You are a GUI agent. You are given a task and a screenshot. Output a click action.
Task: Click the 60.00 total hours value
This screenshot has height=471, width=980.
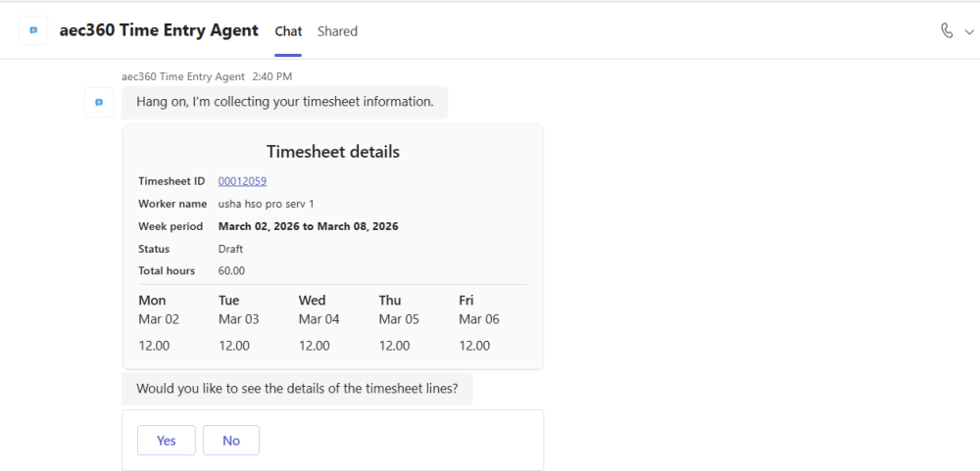(x=231, y=270)
